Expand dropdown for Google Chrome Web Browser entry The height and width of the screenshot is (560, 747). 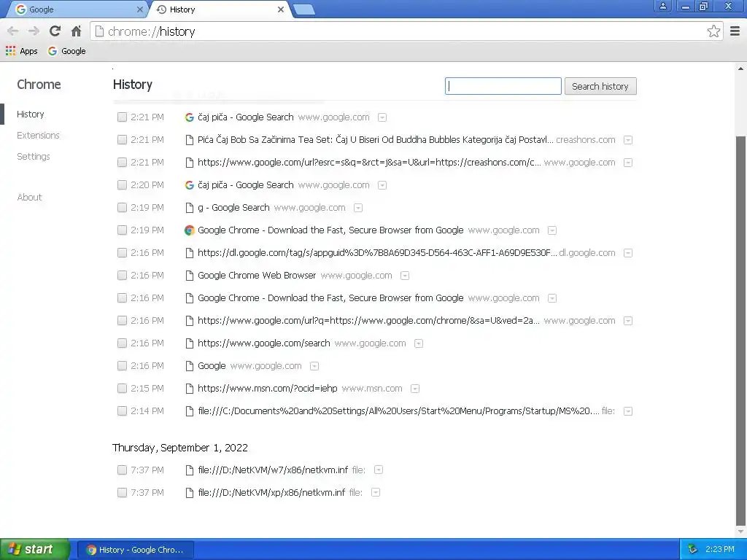coord(404,276)
